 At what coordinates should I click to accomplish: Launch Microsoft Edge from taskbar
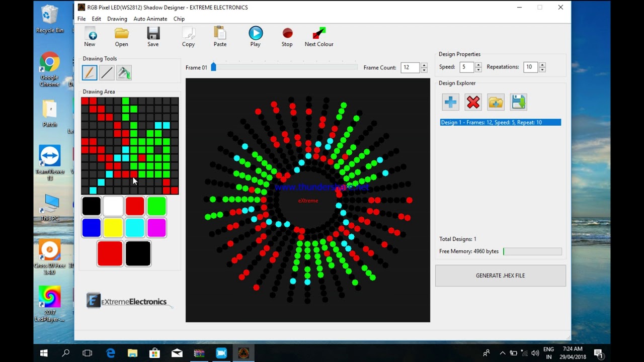pos(110,353)
